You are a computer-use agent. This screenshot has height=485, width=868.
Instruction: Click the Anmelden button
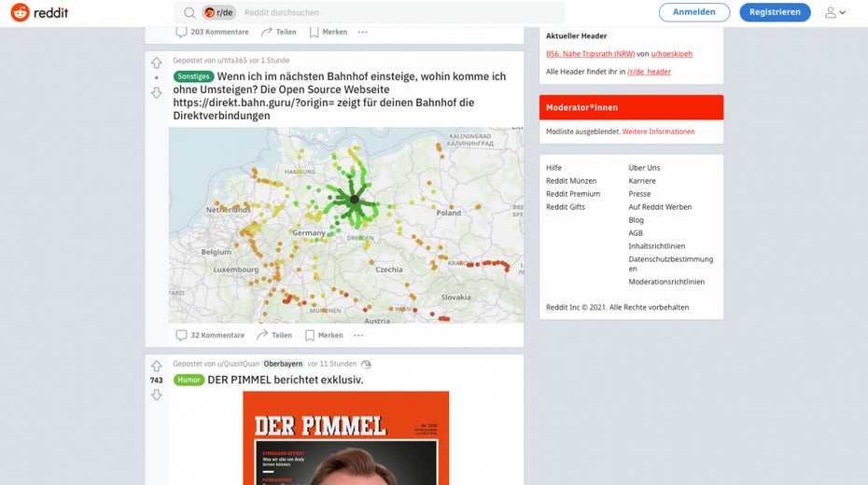(693, 12)
